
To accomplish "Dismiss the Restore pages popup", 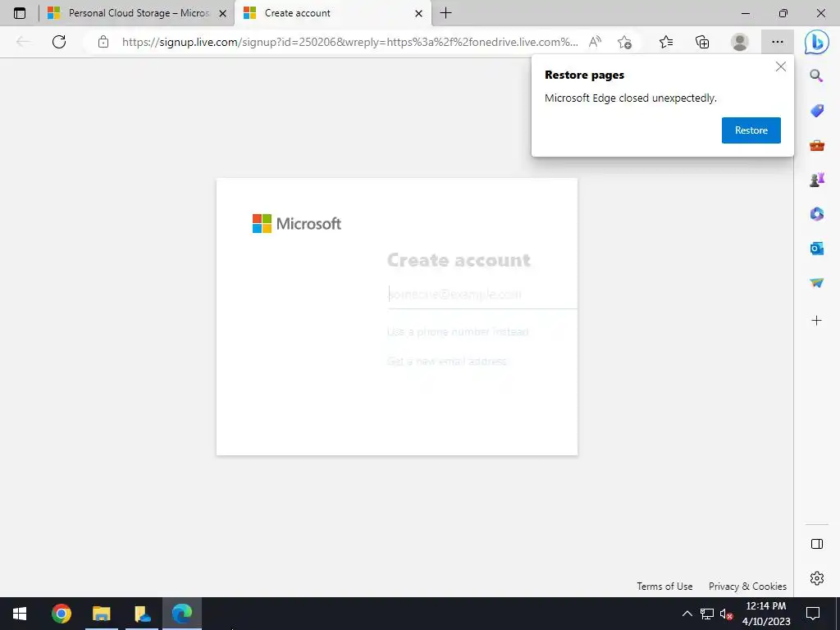I will (781, 66).
